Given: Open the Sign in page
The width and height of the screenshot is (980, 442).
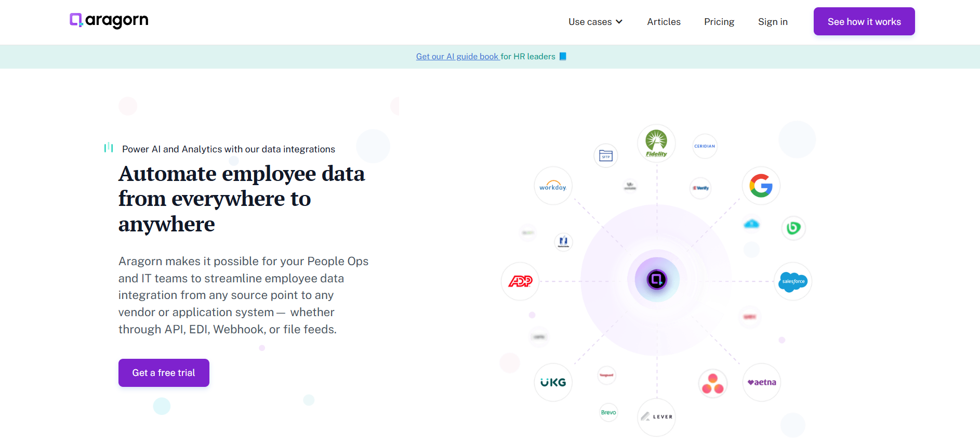Looking at the screenshot, I should [x=773, y=22].
